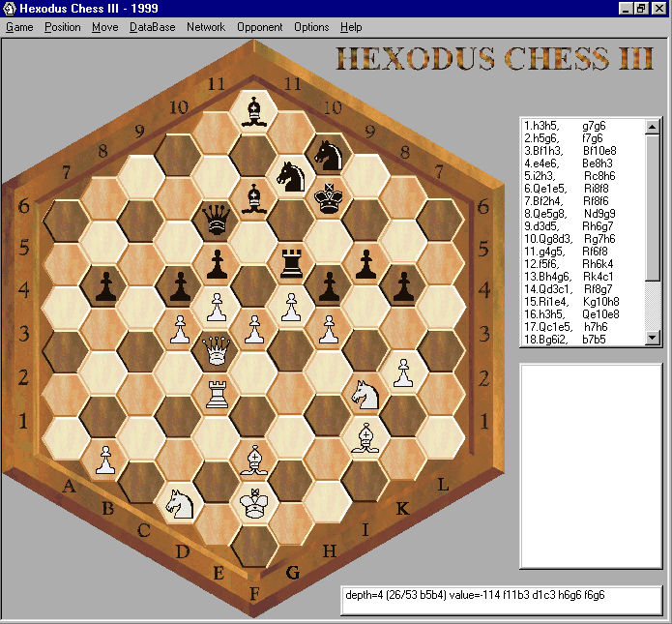
Task: Open the Help menu
Action: (351, 27)
